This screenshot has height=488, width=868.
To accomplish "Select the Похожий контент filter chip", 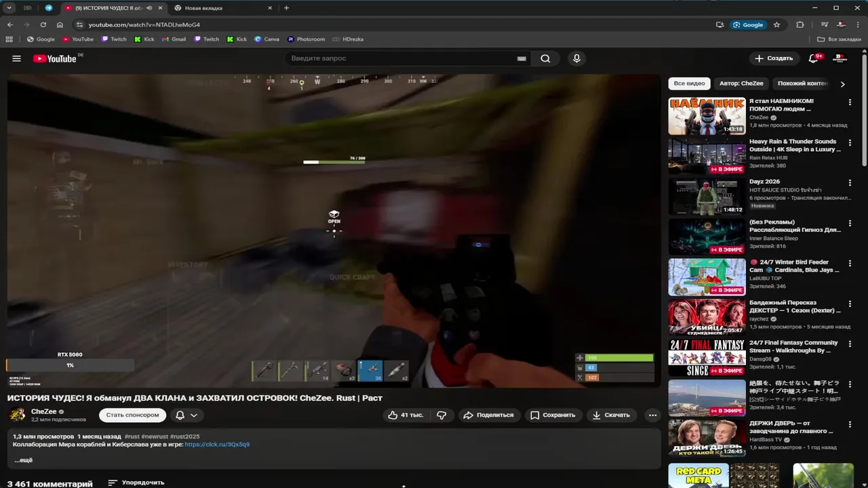I will point(802,83).
